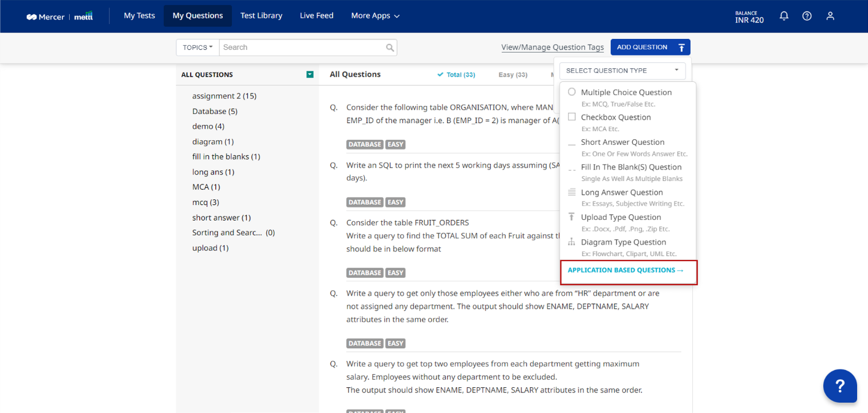868x413 pixels.
Task: Collapse the All Questions panel arrow
Action: point(310,74)
